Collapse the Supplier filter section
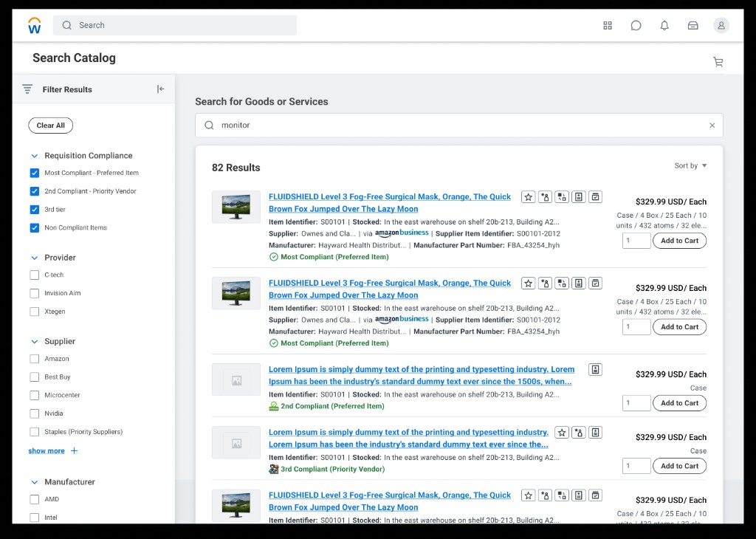The width and height of the screenshot is (756, 539). pyautogui.click(x=34, y=341)
